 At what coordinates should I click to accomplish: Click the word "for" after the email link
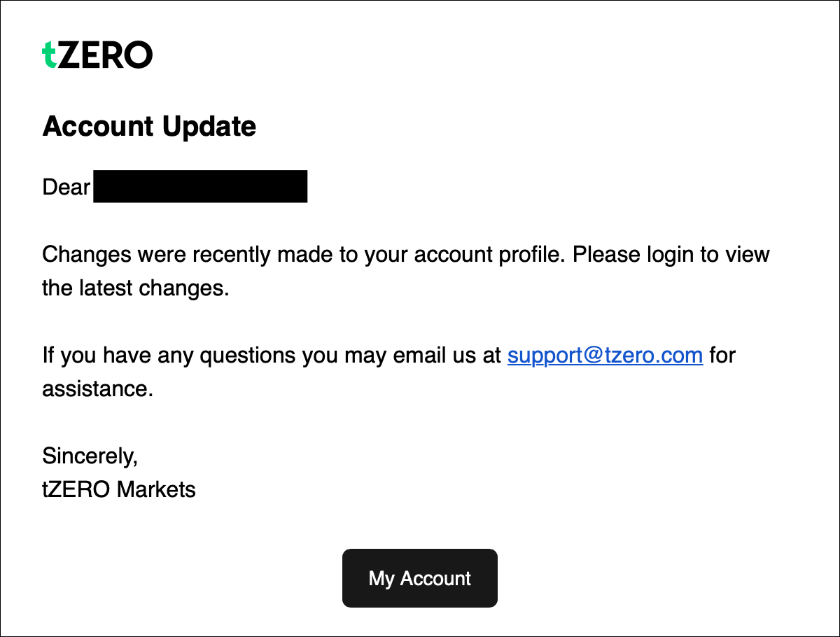[722, 356]
